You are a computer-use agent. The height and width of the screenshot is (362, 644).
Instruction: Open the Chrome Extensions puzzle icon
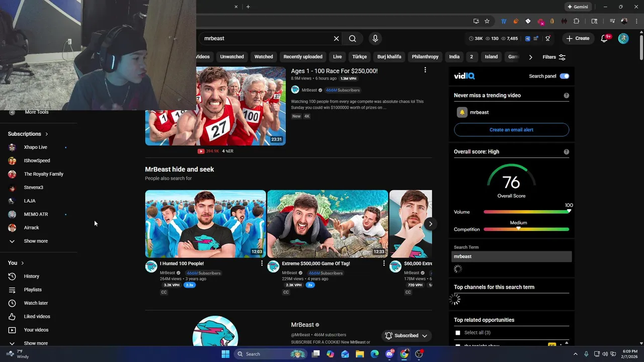(x=577, y=21)
